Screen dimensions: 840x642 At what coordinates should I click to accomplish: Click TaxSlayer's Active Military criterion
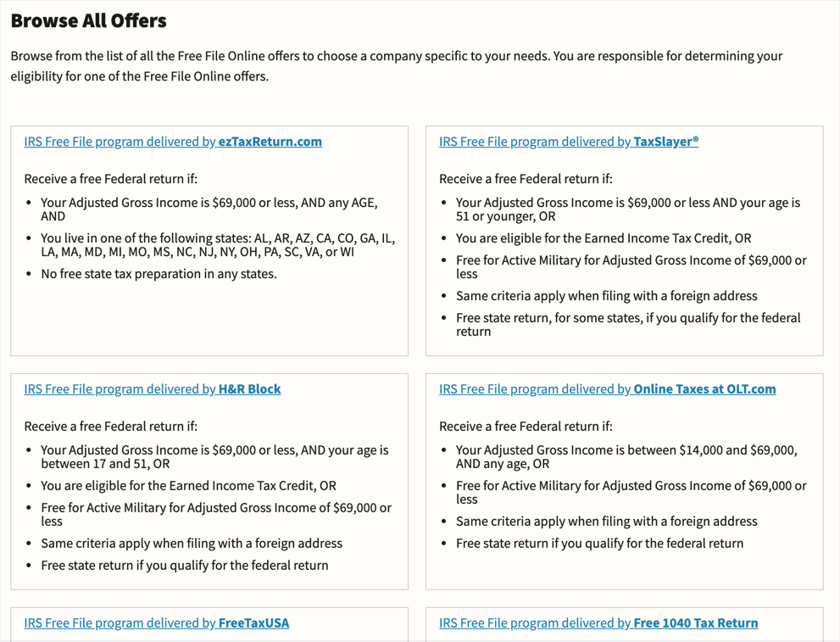(x=631, y=267)
